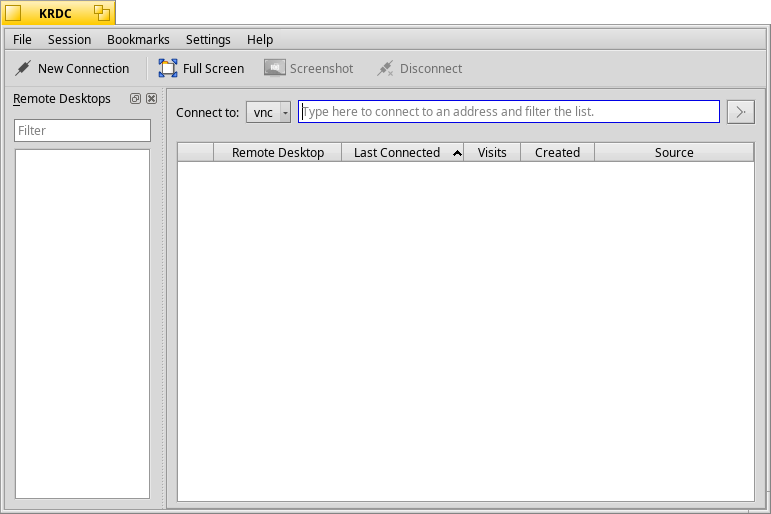Click the go arrow connect button
Screen dimensions: 771x514
(x=741, y=112)
